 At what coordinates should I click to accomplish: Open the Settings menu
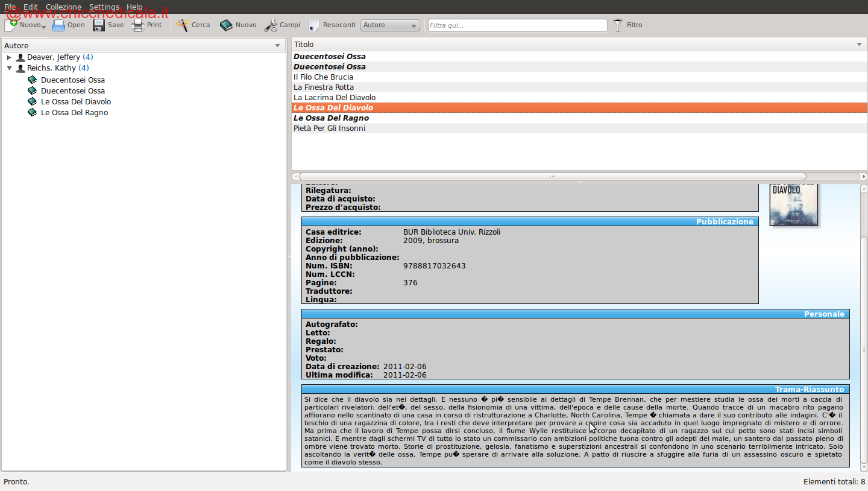(x=104, y=7)
